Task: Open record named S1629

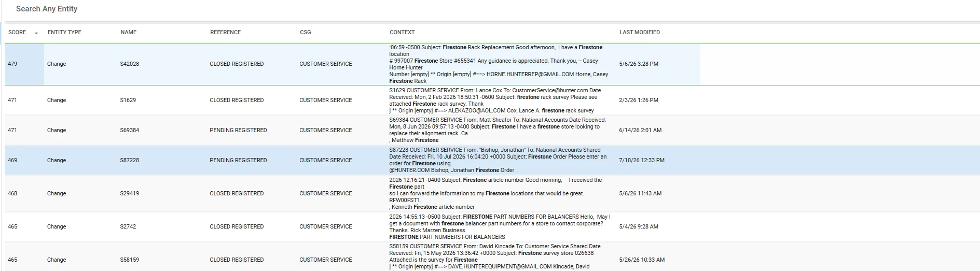Action: coord(128,100)
